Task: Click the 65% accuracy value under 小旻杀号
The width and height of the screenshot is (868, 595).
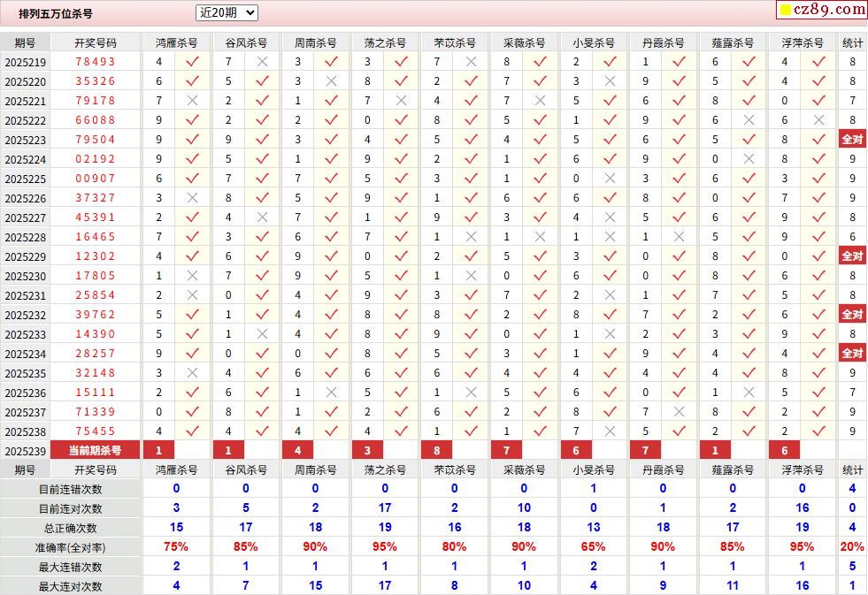Action: point(594,547)
